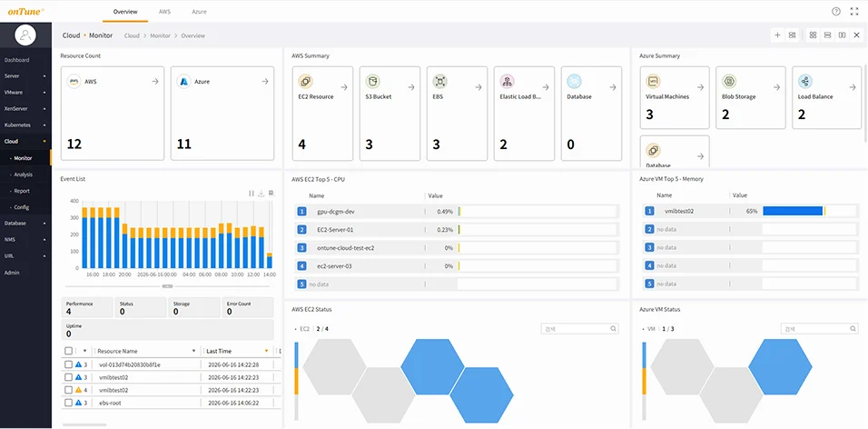Click the Elastic Load Balancer icon
Image resolution: width=868 pixels, height=429 pixels.
(507, 82)
